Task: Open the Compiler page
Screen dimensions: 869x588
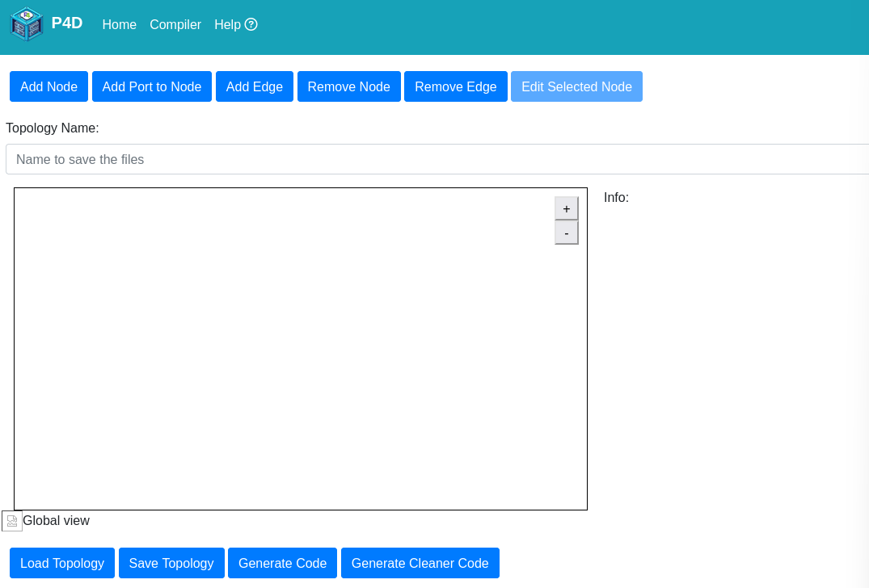Action: coord(175,24)
